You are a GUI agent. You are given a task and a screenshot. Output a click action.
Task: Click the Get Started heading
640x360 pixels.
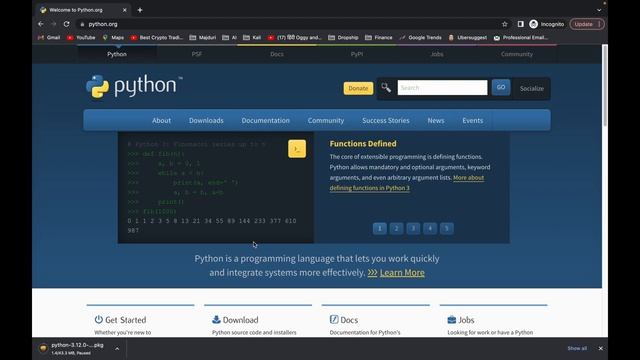pyautogui.click(x=120, y=320)
